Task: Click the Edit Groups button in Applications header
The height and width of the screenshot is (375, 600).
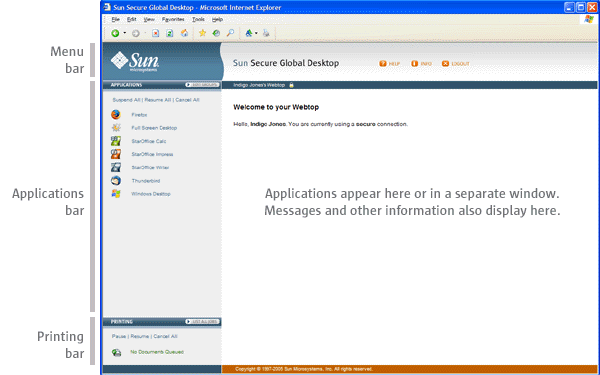Action: tap(202, 85)
